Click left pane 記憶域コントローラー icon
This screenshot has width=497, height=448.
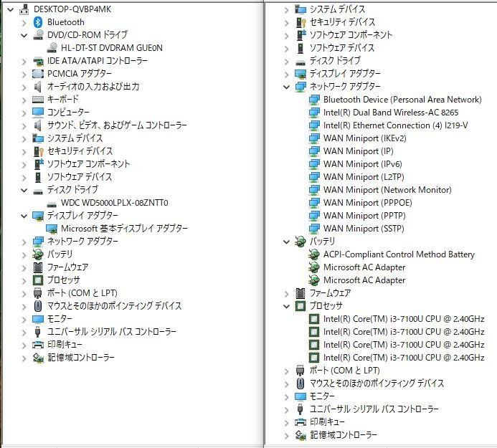click(x=38, y=358)
